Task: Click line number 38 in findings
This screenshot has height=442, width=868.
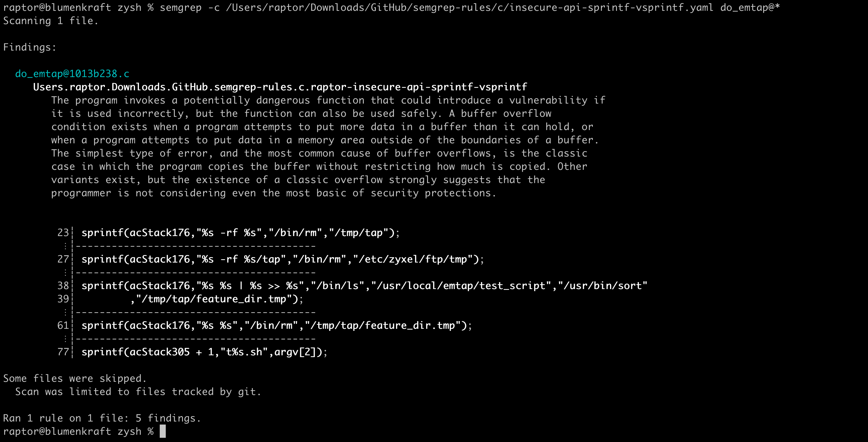Action: tap(63, 285)
